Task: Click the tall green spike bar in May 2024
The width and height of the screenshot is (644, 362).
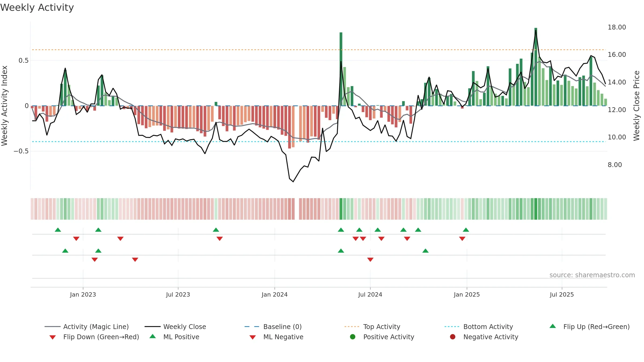Action: click(x=341, y=69)
